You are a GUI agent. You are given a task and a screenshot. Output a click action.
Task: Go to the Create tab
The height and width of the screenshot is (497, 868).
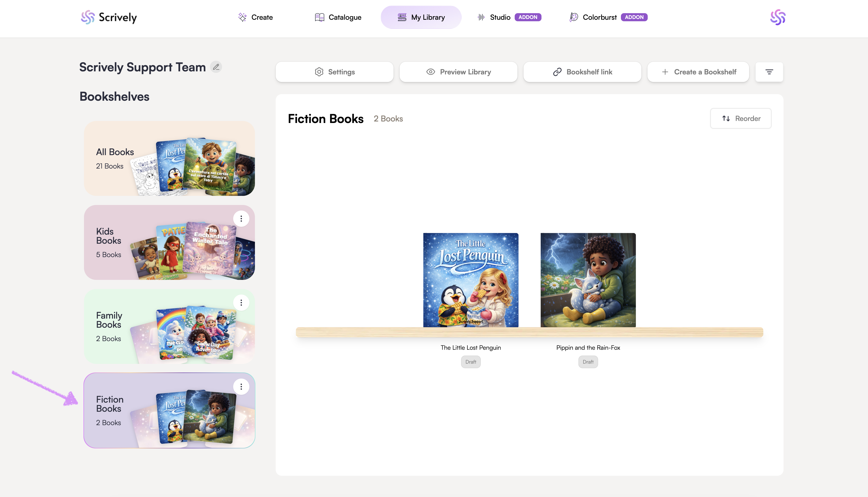click(x=255, y=17)
